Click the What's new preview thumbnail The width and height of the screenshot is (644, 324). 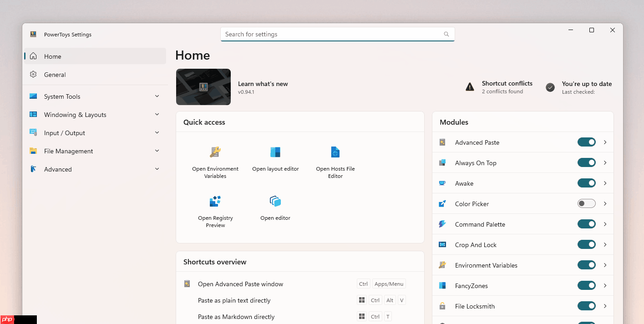pos(203,87)
